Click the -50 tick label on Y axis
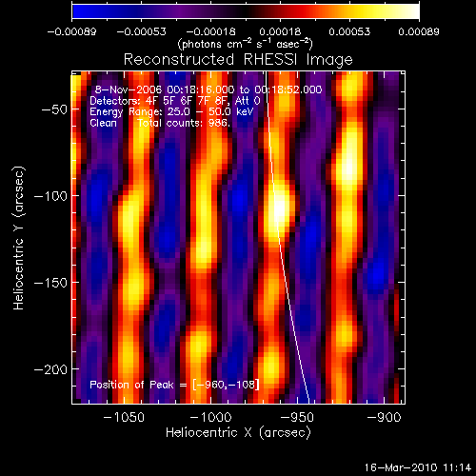 (x=54, y=109)
